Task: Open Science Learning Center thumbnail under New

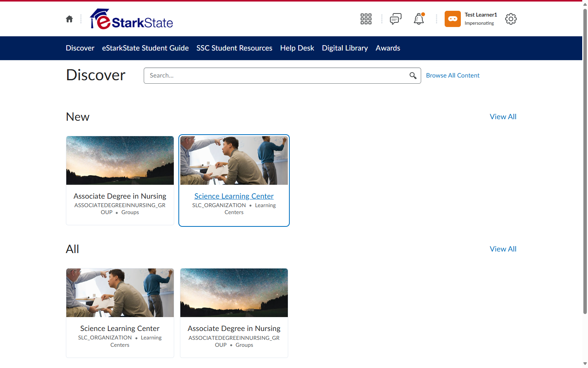Action: [234, 160]
